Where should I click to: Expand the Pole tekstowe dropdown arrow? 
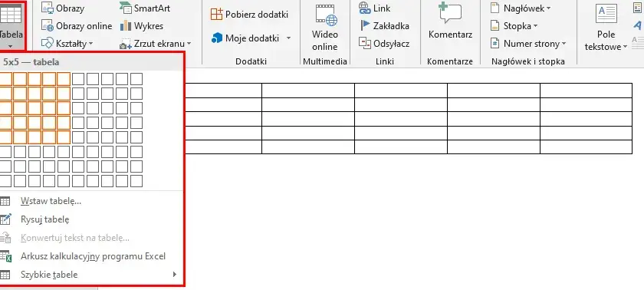point(626,47)
